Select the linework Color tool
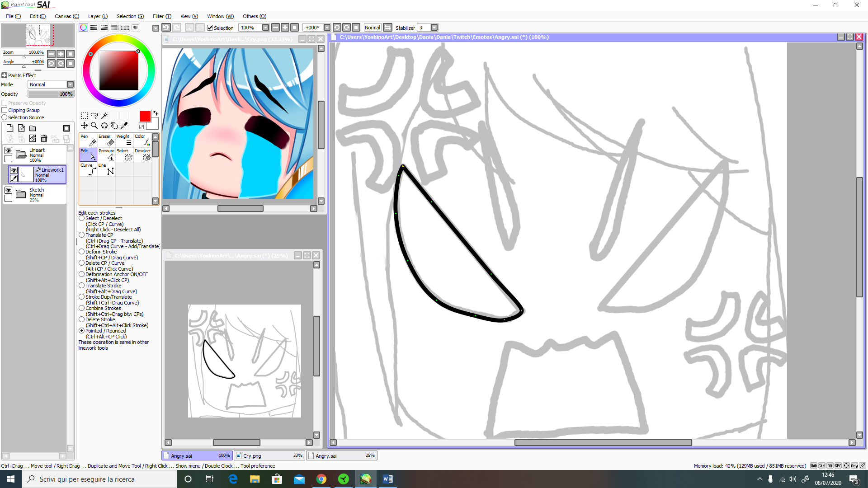 142,140
